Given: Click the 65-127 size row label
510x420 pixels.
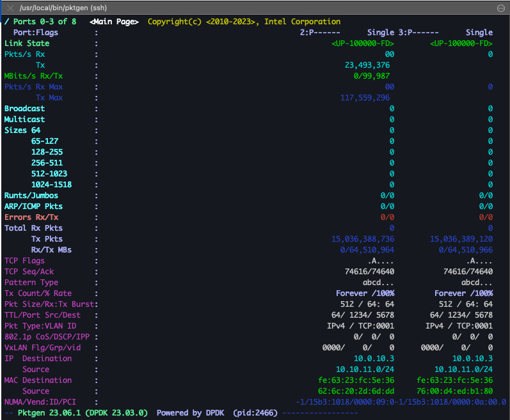Looking at the screenshot, I should tap(45, 141).
